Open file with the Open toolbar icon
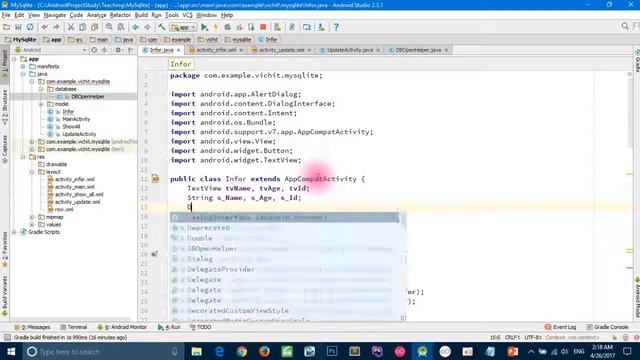 pyautogui.click(x=7, y=27)
